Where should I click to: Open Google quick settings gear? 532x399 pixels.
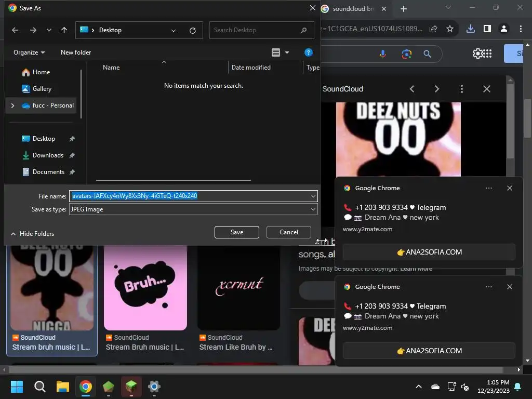[x=477, y=54]
